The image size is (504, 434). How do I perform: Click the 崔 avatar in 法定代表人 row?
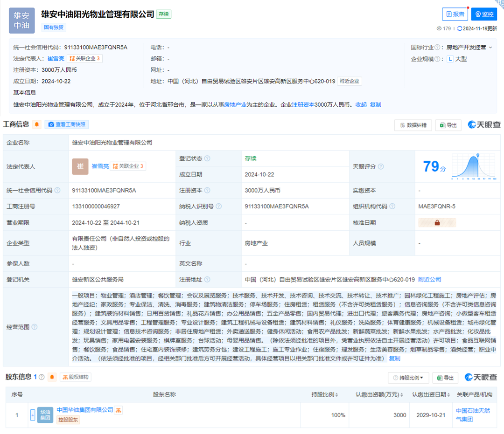pyautogui.click(x=80, y=166)
